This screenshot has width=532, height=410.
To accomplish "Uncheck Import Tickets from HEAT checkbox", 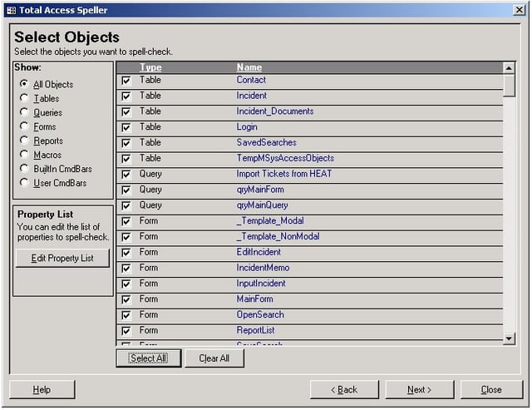I will tap(126, 175).
